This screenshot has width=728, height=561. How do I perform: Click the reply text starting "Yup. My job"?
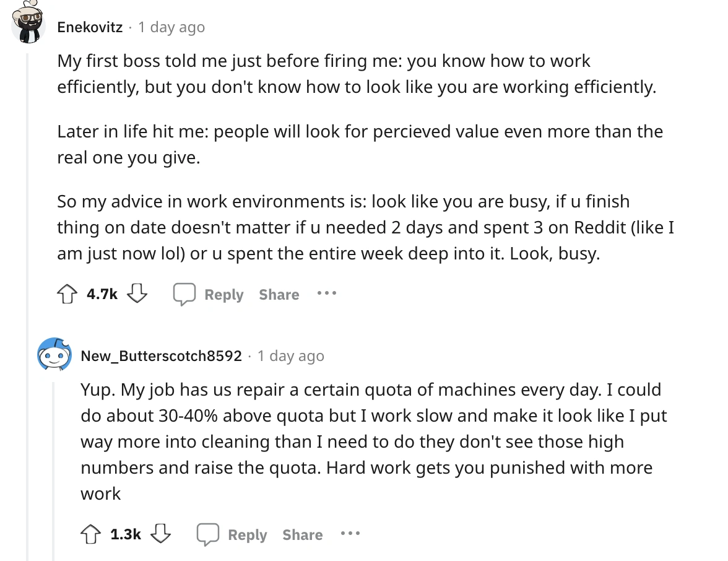pos(370,441)
